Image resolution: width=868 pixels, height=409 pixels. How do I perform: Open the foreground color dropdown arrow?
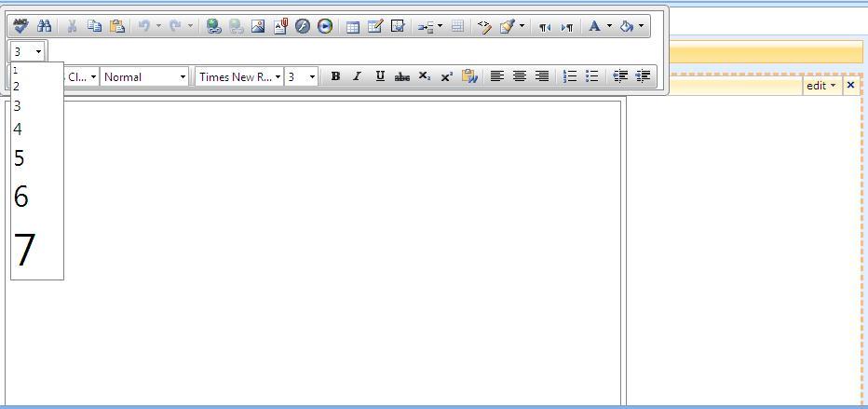(609, 26)
